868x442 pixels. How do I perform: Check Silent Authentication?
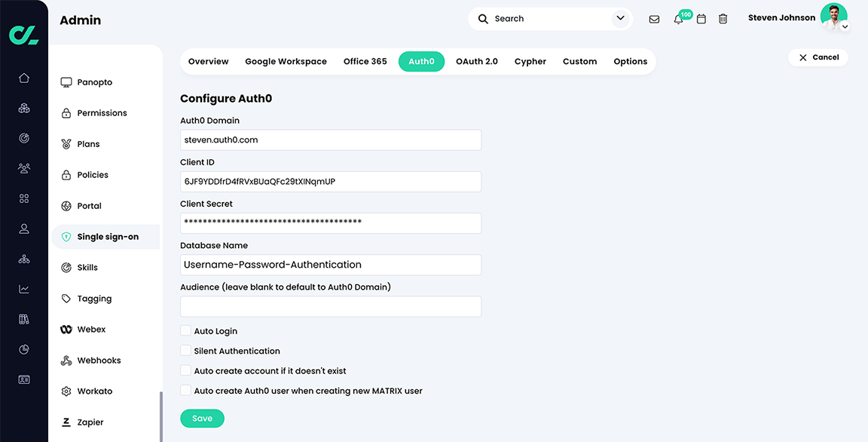click(x=185, y=351)
